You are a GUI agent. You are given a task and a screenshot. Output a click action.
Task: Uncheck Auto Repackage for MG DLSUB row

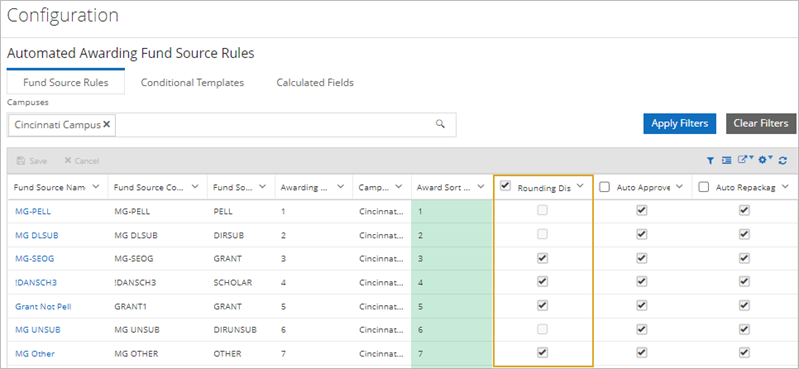(x=744, y=234)
